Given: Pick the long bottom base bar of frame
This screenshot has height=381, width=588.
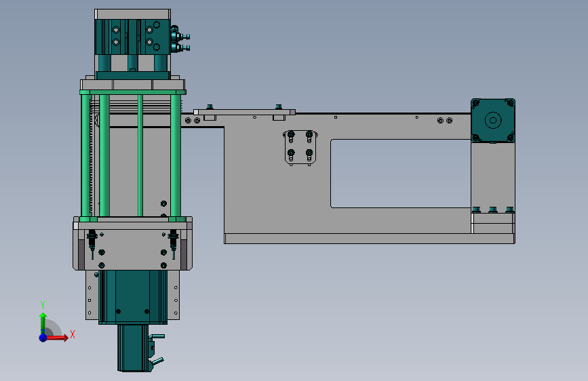Looking at the screenshot, I should (x=370, y=239).
